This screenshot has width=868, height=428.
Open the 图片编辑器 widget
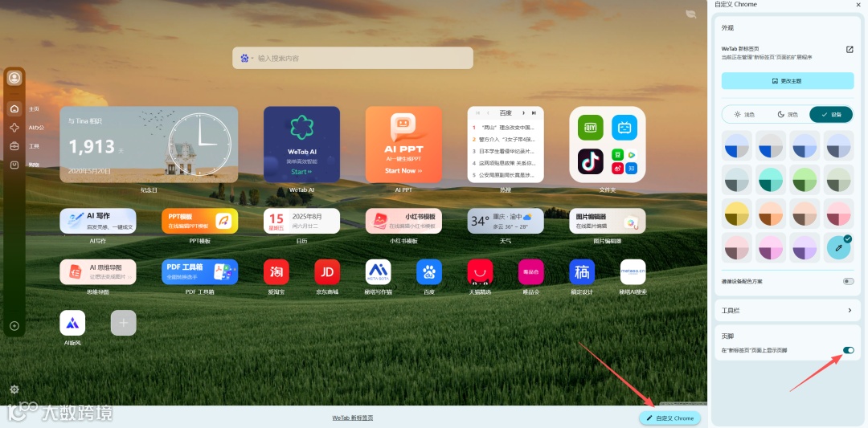[x=608, y=221]
